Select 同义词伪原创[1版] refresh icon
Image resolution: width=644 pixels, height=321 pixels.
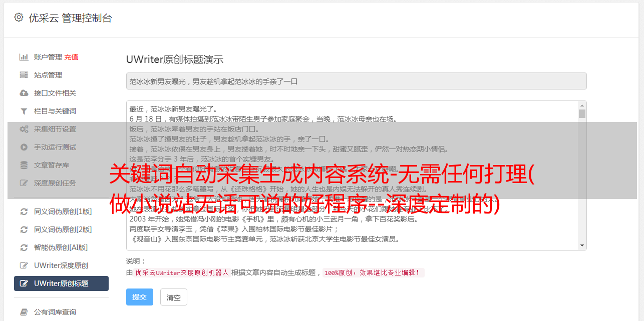[x=24, y=211]
